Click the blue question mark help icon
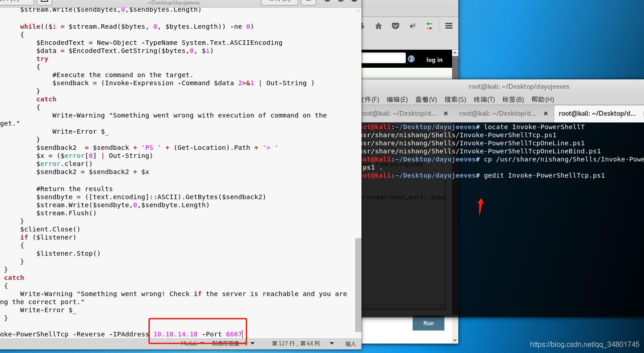Image resolution: width=644 pixels, height=353 pixels. pyautogui.click(x=411, y=59)
